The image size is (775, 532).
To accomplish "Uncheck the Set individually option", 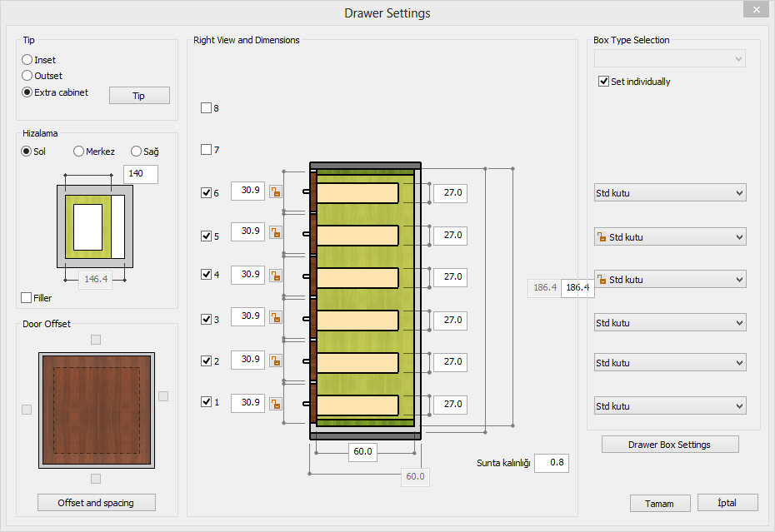I will click(604, 82).
